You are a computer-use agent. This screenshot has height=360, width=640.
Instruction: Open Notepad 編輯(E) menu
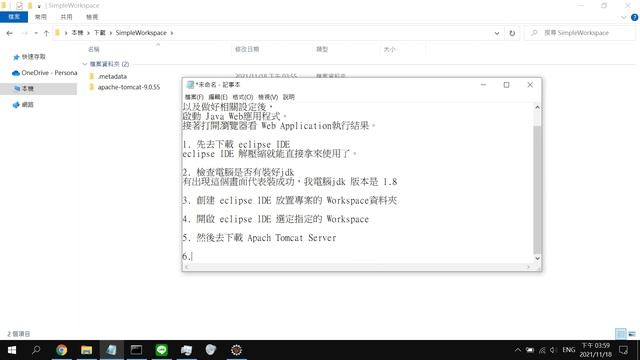tap(218, 97)
